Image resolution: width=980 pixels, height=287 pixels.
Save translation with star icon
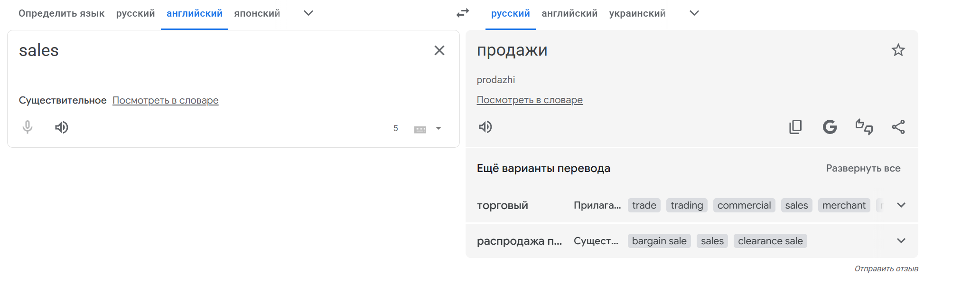pos(898,50)
